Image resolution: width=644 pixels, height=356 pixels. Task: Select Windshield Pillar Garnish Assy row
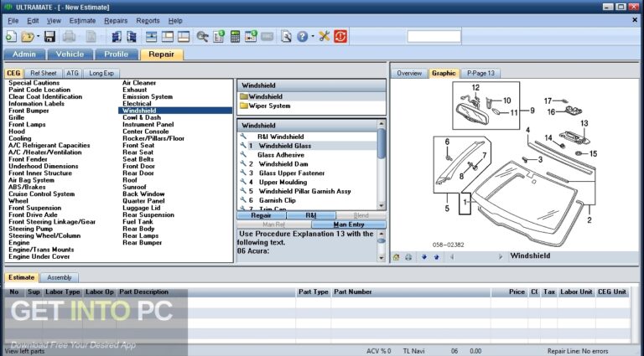[307, 192]
